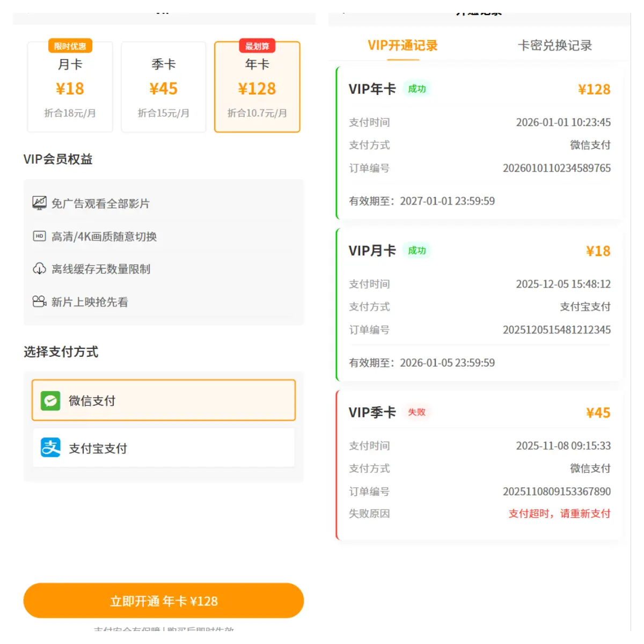This screenshot has width=644, height=644.
Task: Click the blue Alipay logo
Action: coord(50,448)
